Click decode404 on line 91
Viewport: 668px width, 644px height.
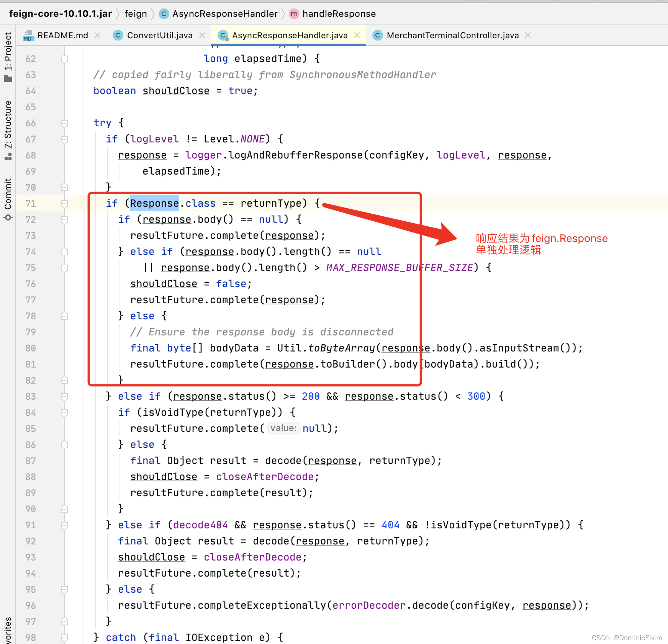tap(200, 525)
